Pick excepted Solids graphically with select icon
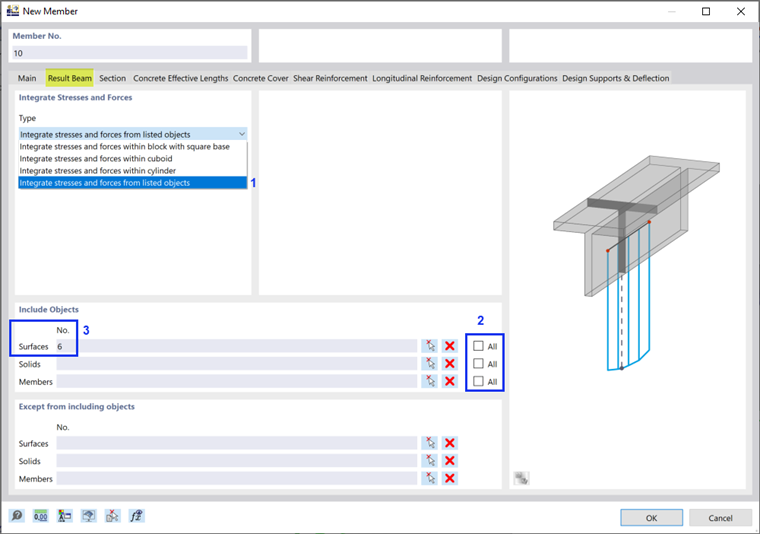The height and width of the screenshot is (534, 760). click(x=430, y=460)
